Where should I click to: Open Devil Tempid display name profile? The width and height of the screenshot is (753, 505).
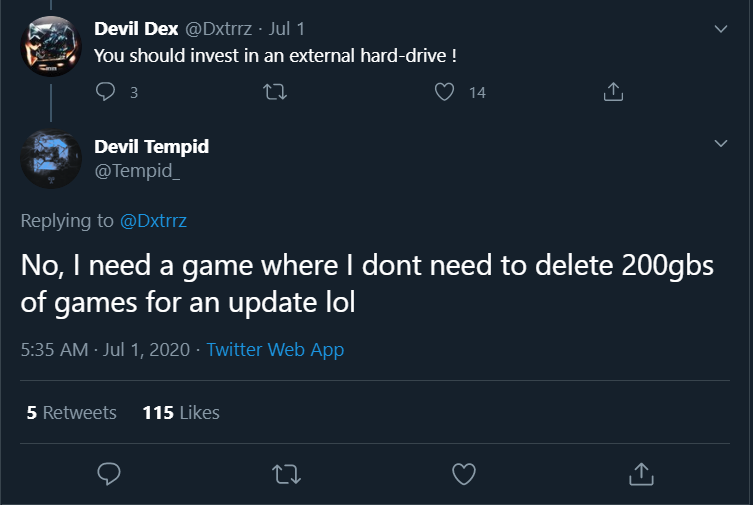[x=151, y=146]
